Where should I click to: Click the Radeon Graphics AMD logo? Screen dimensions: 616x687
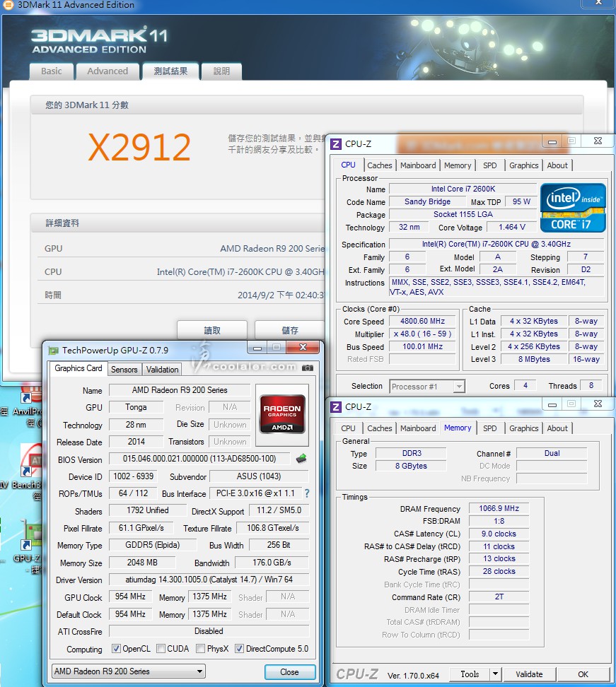point(282,414)
